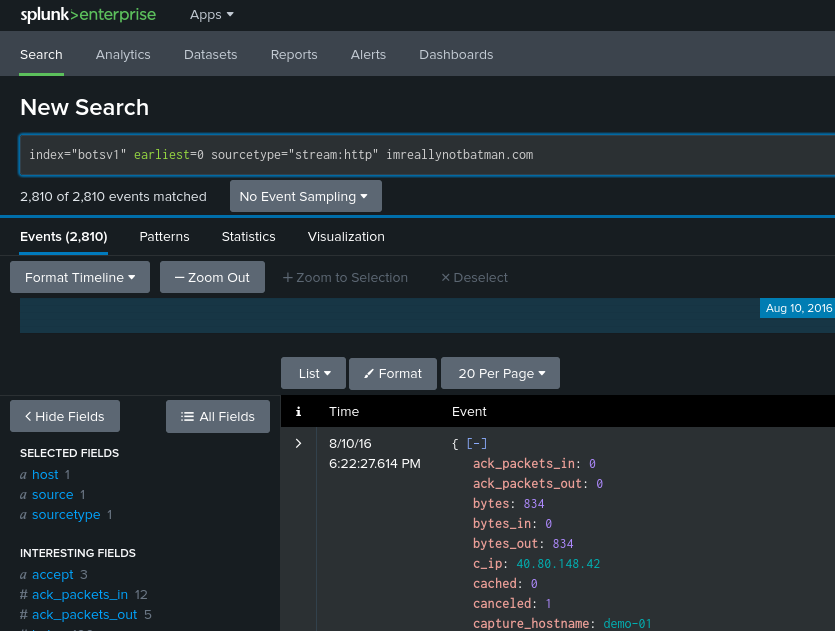Switch to the Search tab
This screenshot has height=631, width=835.
(x=41, y=54)
